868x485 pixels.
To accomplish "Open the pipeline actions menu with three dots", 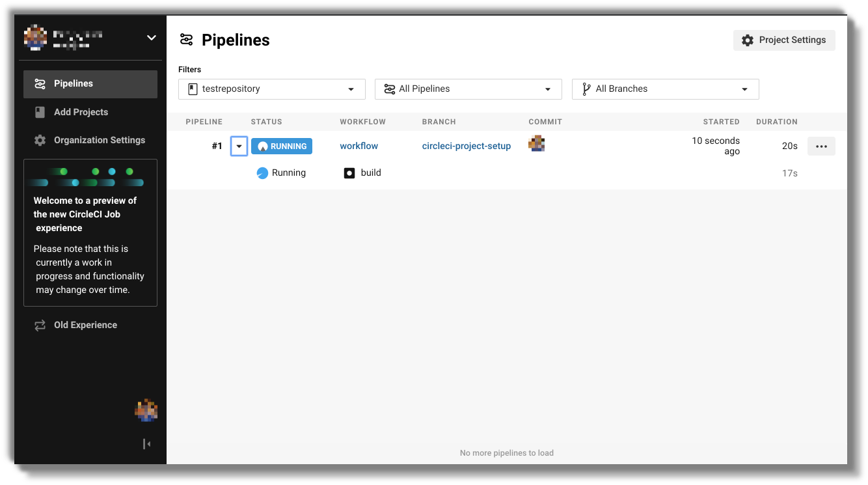I will (x=821, y=146).
